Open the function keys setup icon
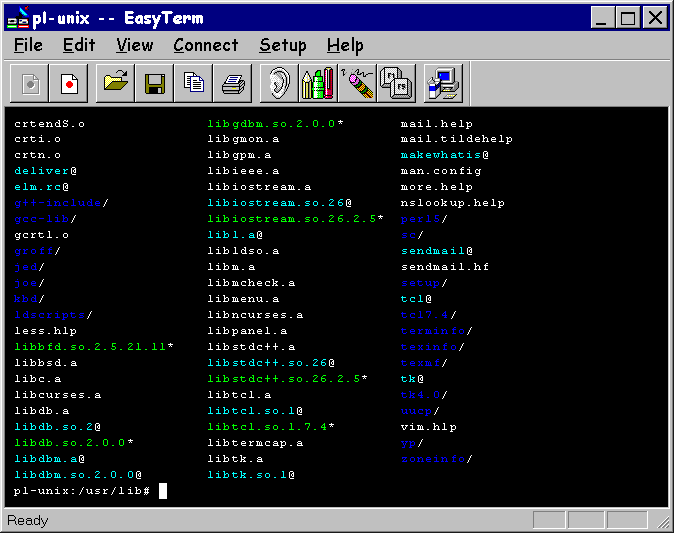This screenshot has height=533, width=674. (x=395, y=84)
